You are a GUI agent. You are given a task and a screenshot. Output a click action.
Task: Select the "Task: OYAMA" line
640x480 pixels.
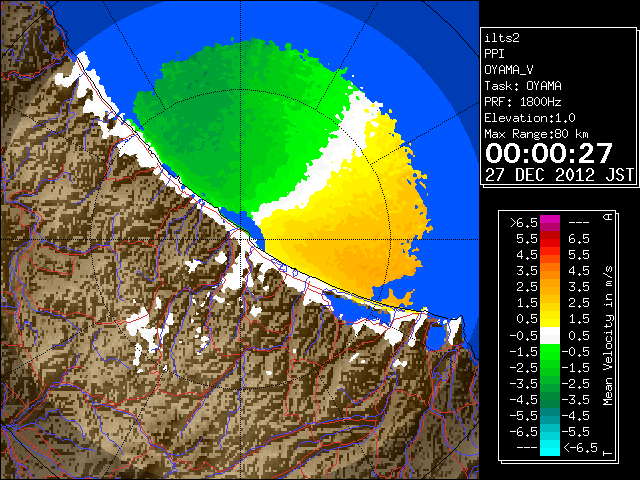(523, 86)
